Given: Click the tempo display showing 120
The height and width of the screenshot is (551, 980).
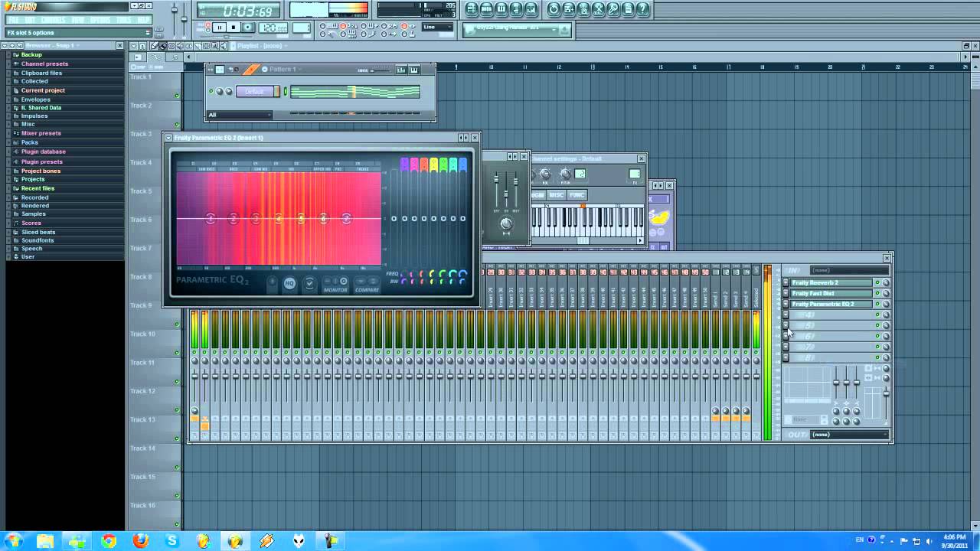Looking at the screenshot, I should click(x=274, y=28).
